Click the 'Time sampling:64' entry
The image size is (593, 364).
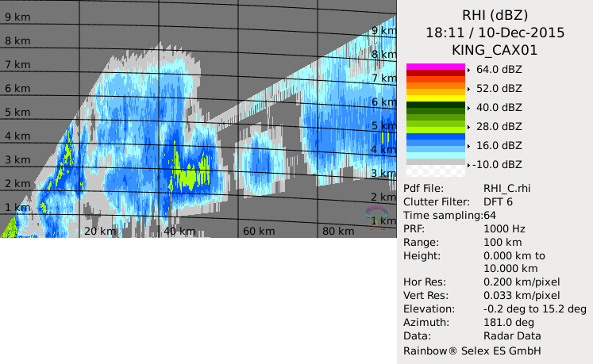[449, 216]
